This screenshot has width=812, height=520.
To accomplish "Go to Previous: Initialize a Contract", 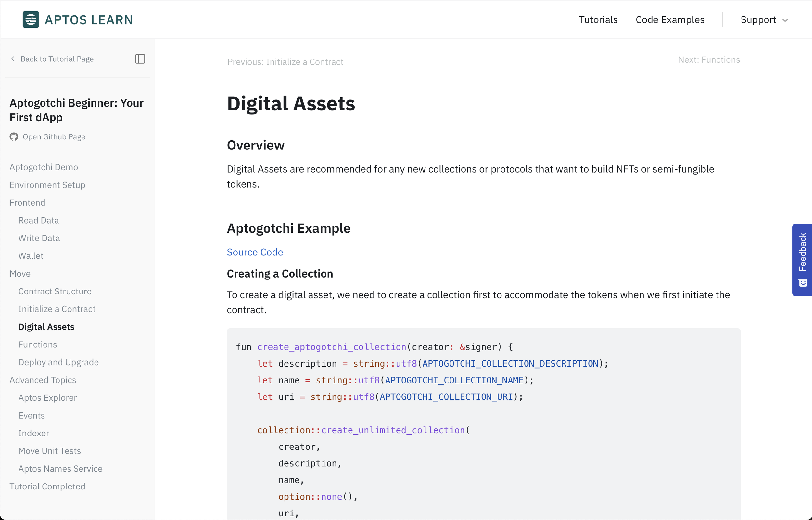I will pos(285,62).
